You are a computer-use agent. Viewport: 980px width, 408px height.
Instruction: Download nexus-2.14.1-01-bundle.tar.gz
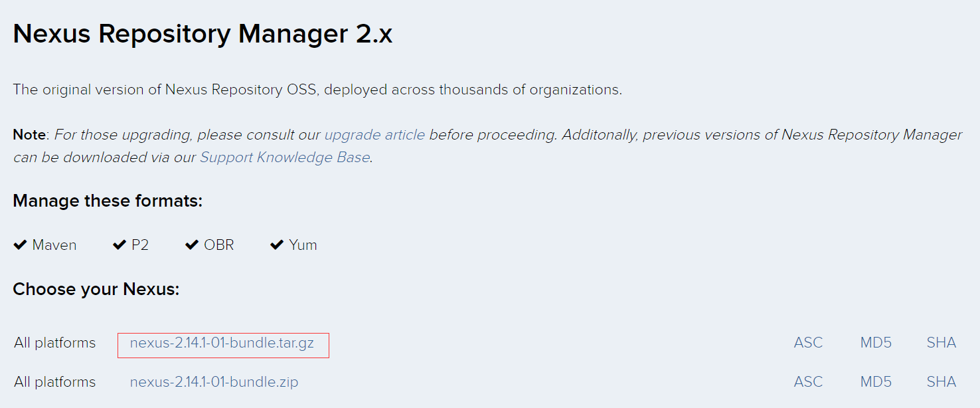tap(222, 343)
